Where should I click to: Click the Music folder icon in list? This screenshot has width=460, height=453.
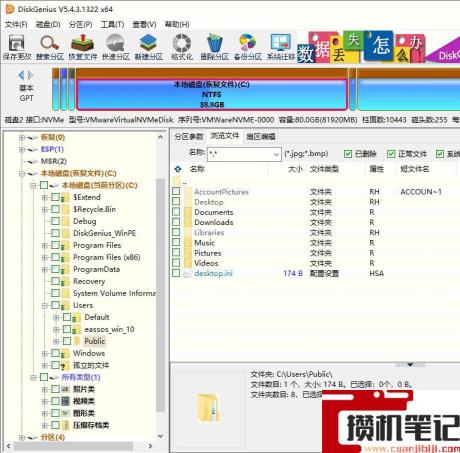pos(188,243)
